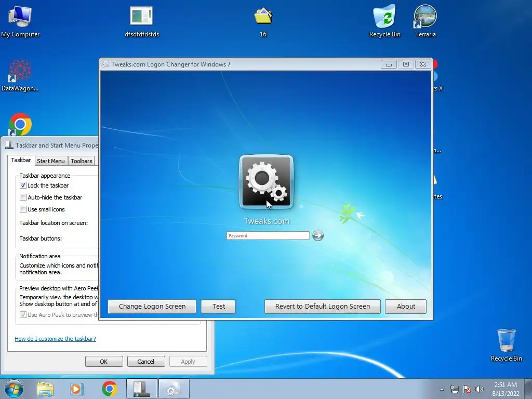This screenshot has height=399, width=532.
Task: Open Windows Media Player from the taskbar
Action: pyautogui.click(x=77, y=389)
